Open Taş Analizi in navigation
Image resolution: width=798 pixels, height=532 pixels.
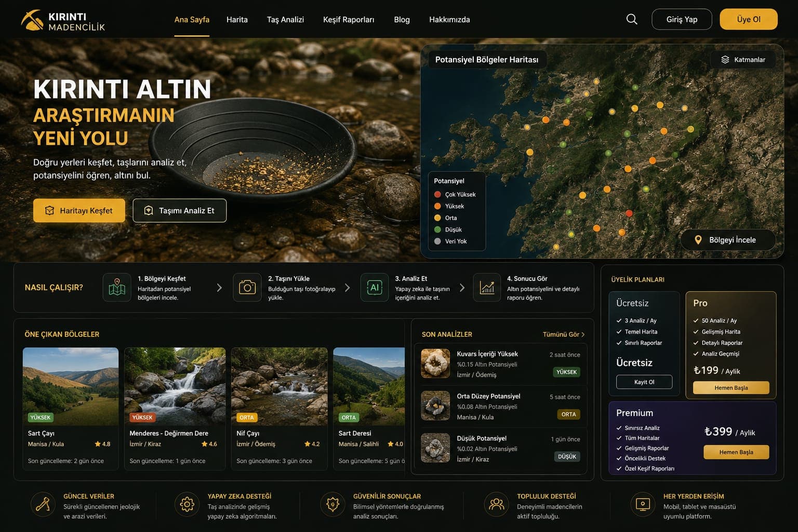click(x=285, y=20)
